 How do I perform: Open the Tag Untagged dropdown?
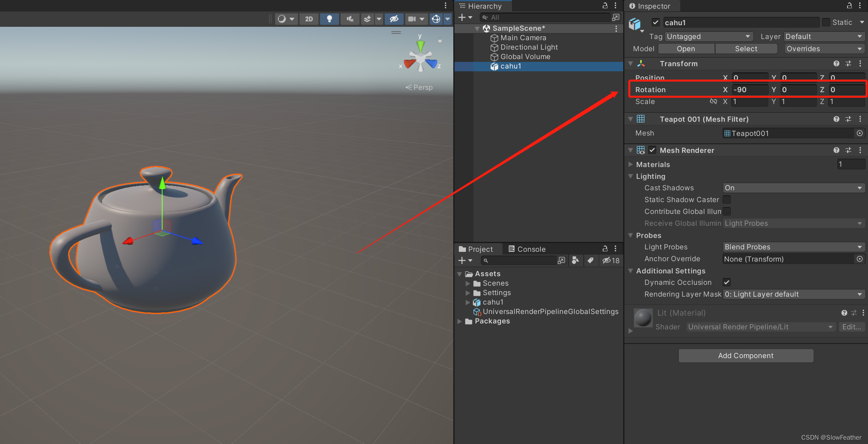[708, 37]
